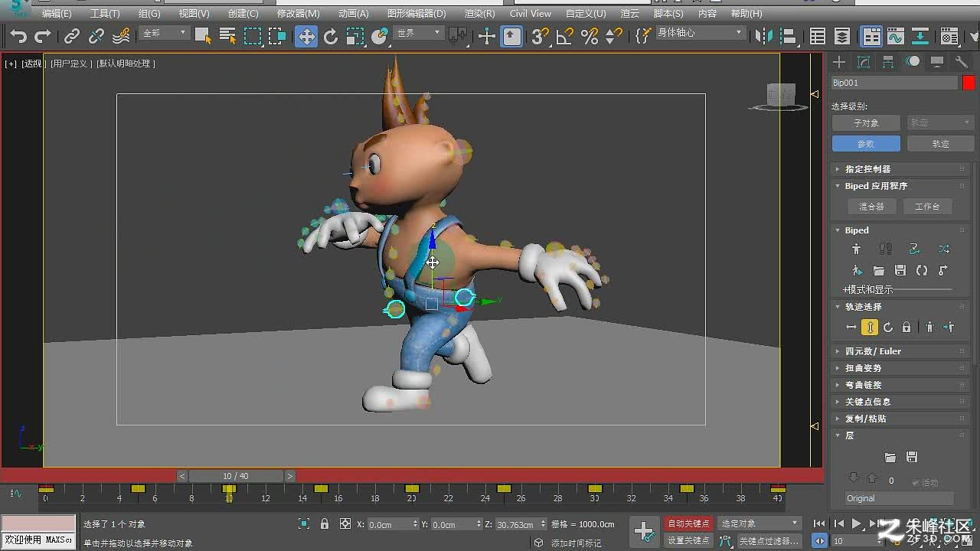980x551 pixels.
Task: Open the 动画(A) menu
Action: (353, 13)
